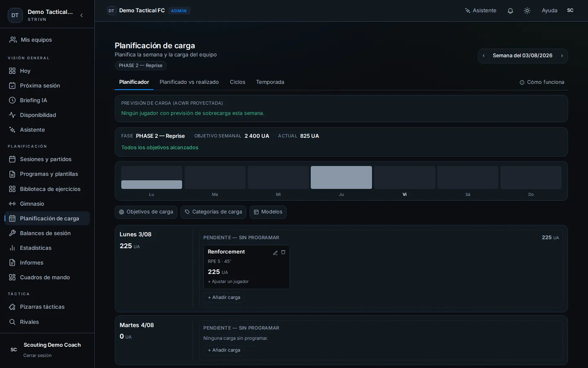
Task: Select the Sunday (Do) load bar
Action: [x=531, y=177]
